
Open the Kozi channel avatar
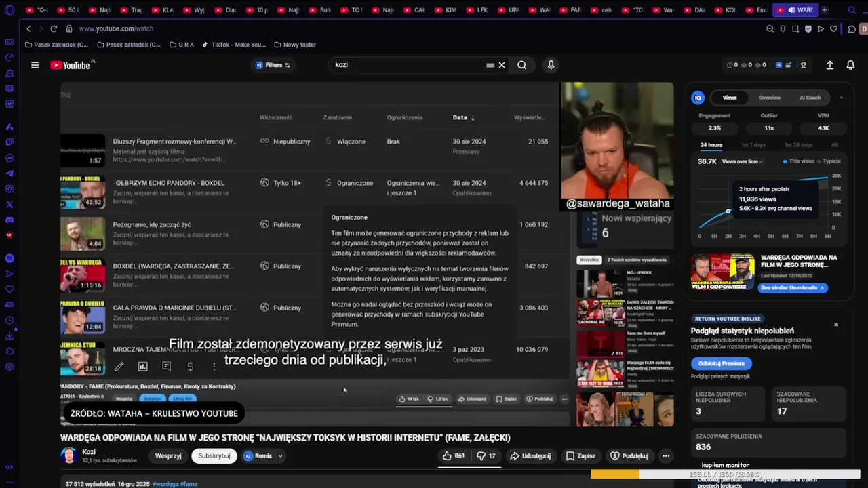pos(68,455)
